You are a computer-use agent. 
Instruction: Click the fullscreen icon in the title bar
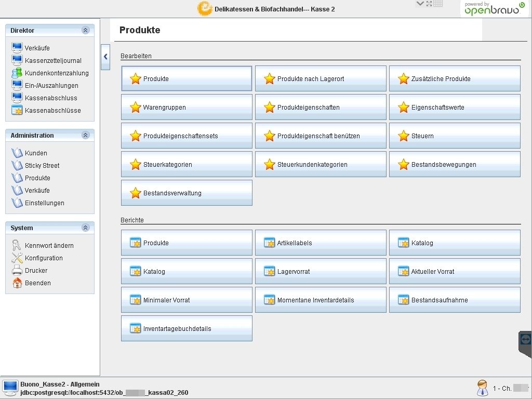(429, 4)
